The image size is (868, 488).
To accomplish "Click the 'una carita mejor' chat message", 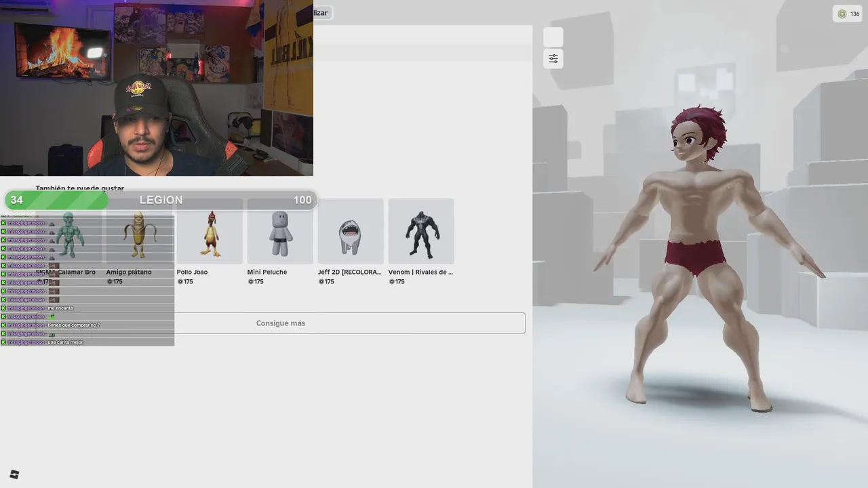I will pos(65,342).
